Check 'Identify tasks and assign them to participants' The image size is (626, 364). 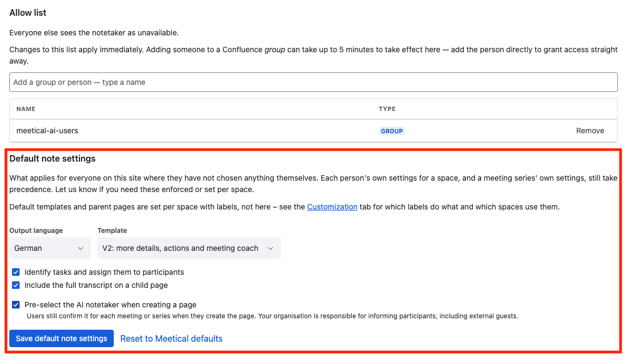16,272
